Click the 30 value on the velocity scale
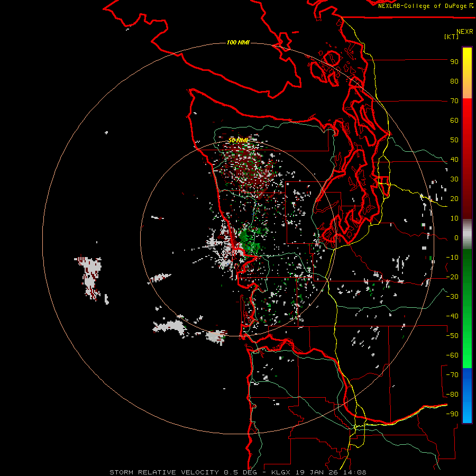Screen dimensions: 476x476 [454, 179]
